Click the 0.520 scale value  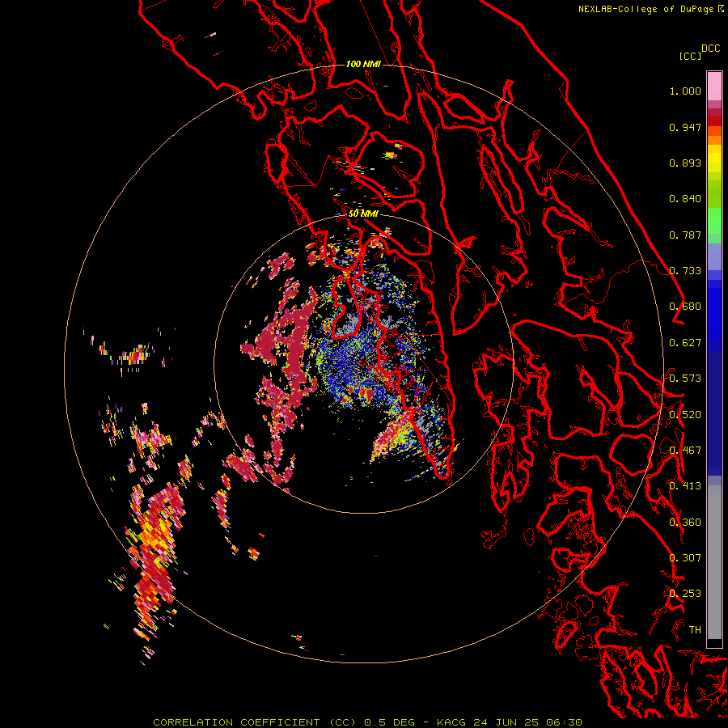click(685, 415)
